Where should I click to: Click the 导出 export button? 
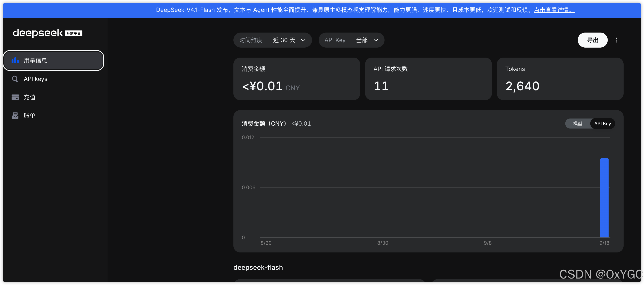point(592,40)
